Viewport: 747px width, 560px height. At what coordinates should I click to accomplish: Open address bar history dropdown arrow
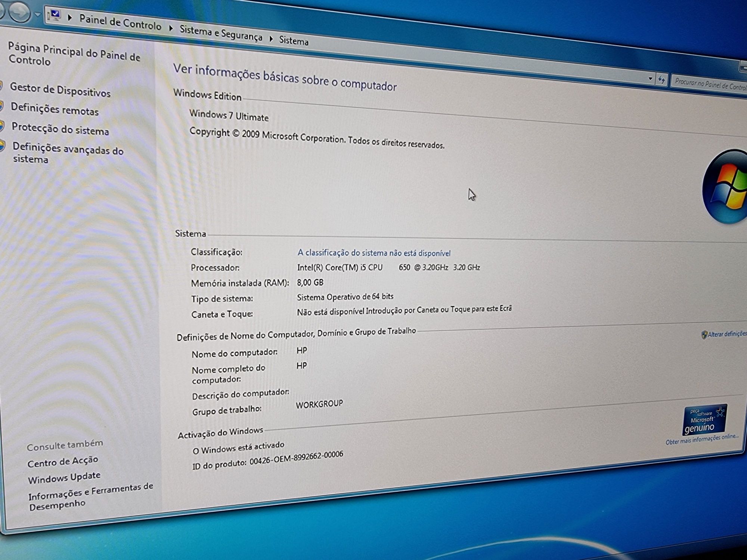tap(650, 78)
